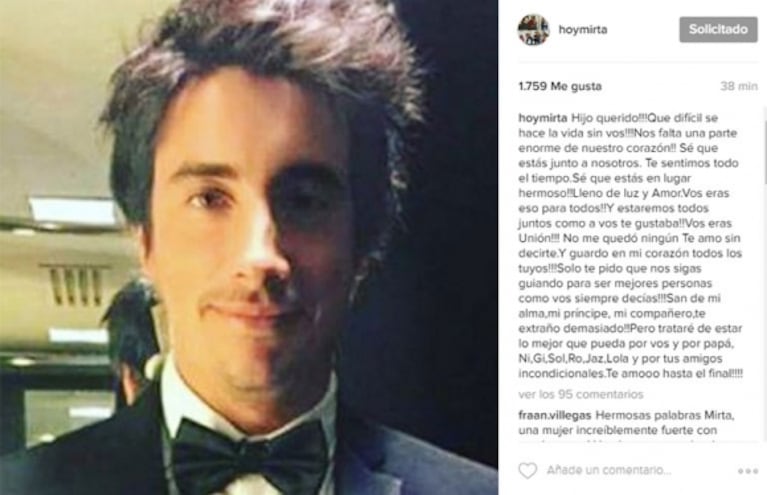767x495 pixels.
Task: Open the hoymirta profile avatar
Action: [533, 30]
